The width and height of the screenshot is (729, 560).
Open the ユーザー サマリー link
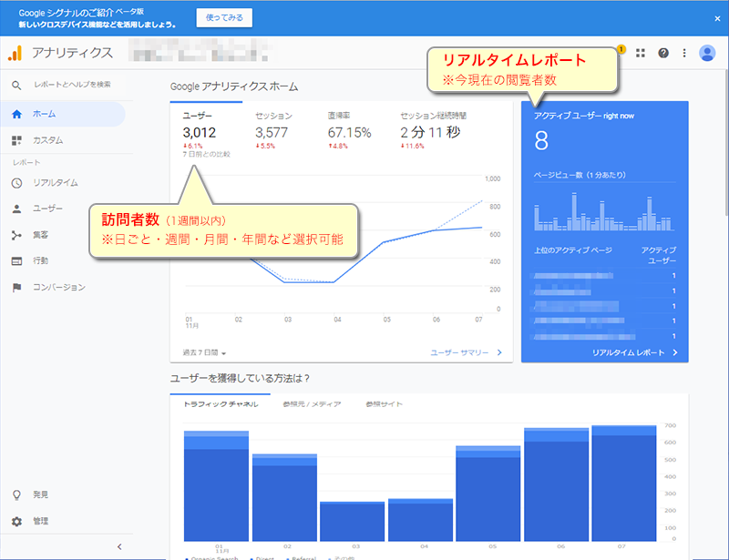pyautogui.click(x=466, y=352)
